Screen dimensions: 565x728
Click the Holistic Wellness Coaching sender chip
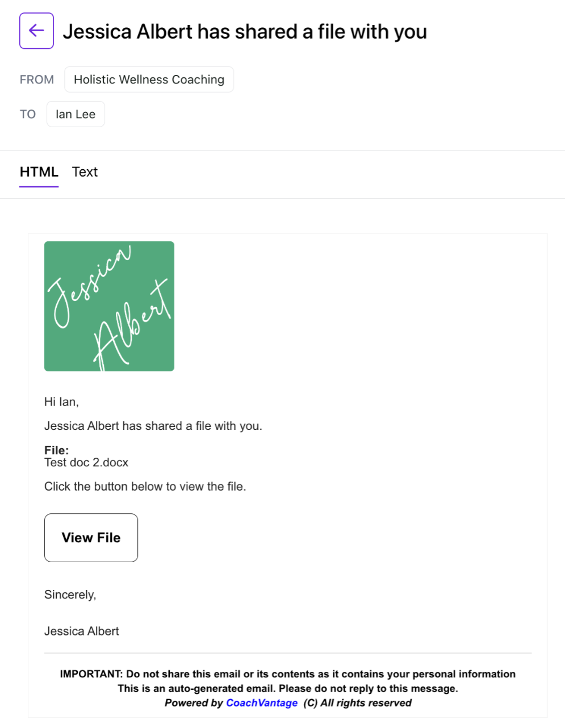[x=149, y=80]
